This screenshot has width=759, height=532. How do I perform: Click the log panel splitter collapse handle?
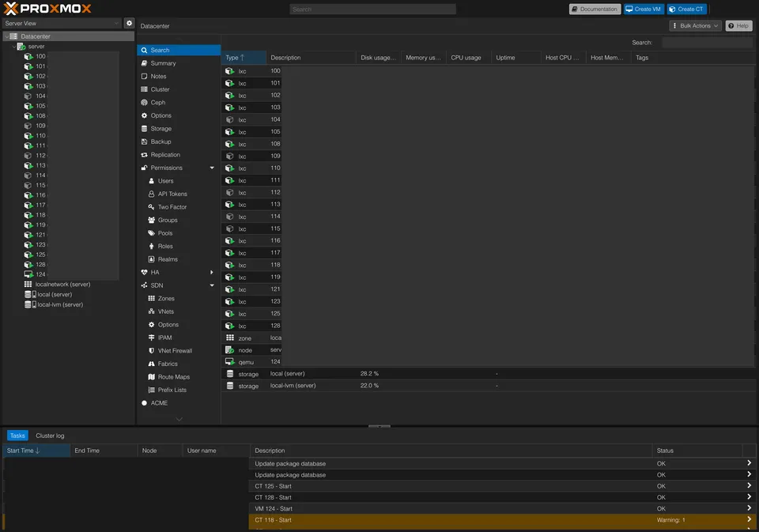coord(379,427)
